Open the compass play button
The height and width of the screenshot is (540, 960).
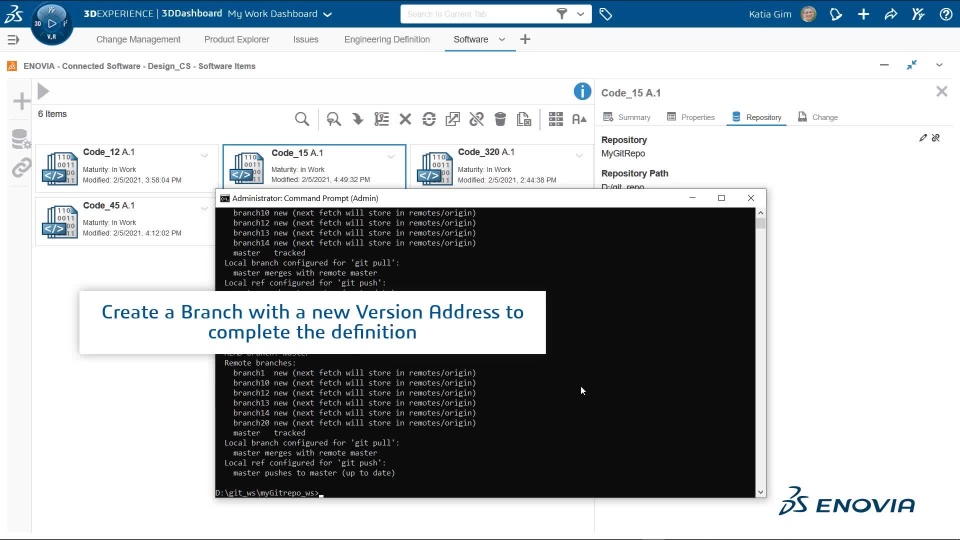pyautogui.click(x=51, y=23)
